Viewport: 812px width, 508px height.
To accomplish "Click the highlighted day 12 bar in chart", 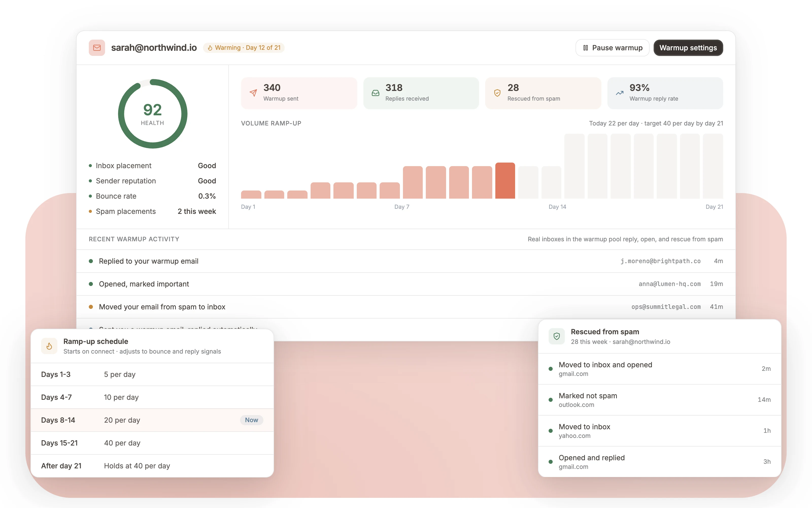I will tap(505, 180).
